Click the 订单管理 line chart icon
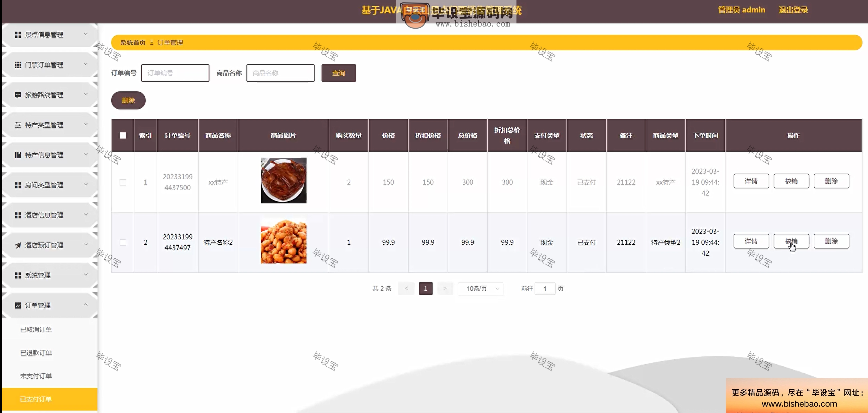This screenshot has height=413, width=868. tap(18, 305)
